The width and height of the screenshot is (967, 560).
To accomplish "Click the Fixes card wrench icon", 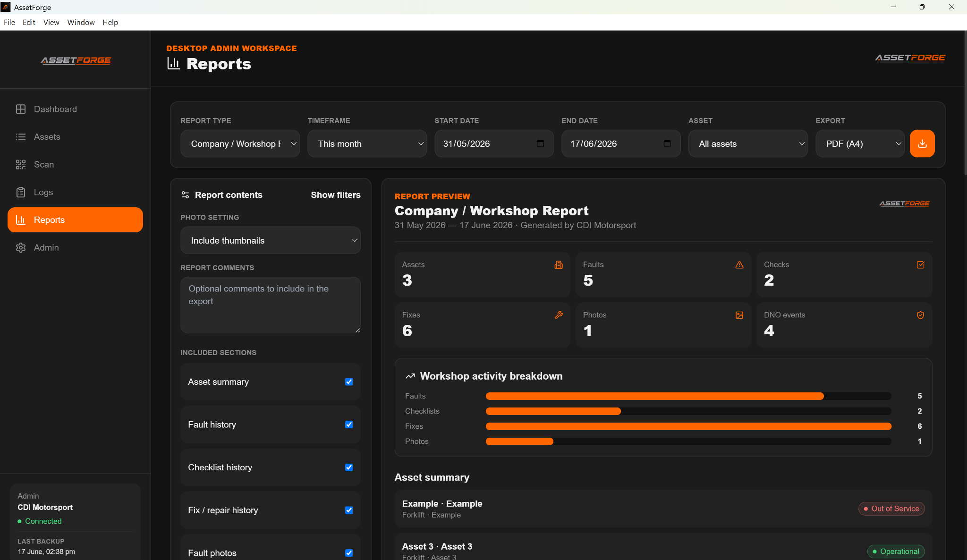I will pyautogui.click(x=559, y=315).
